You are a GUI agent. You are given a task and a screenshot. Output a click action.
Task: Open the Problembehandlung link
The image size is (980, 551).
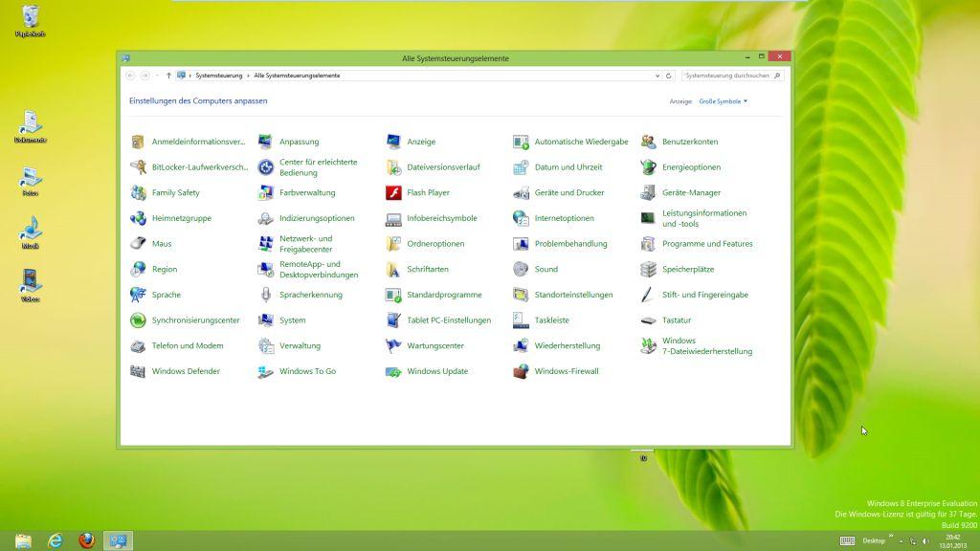(570, 244)
